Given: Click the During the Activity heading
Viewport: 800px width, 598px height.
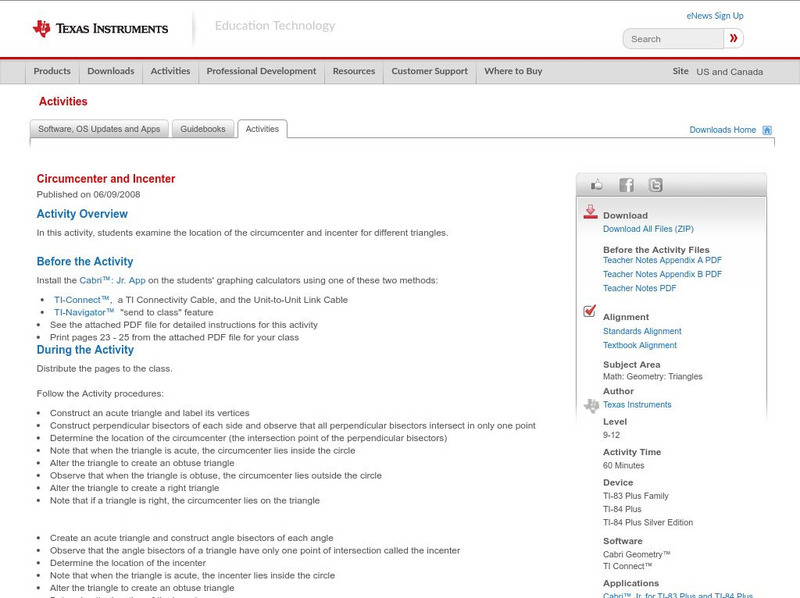Looking at the screenshot, I should (85, 350).
